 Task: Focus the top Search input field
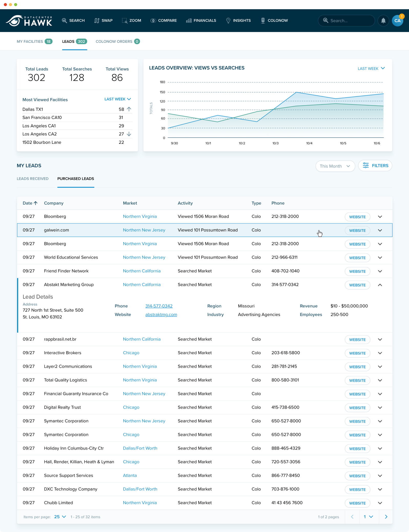tap(346, 21)
